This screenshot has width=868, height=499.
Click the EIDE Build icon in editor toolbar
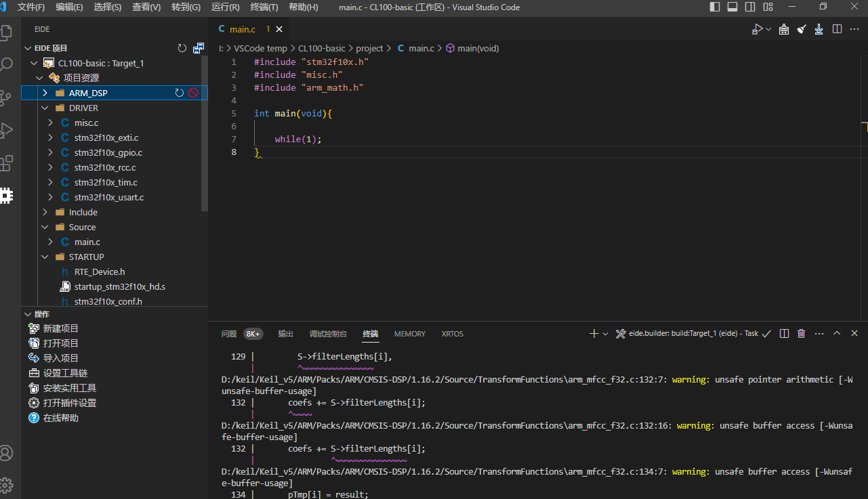tap(784, 29)
